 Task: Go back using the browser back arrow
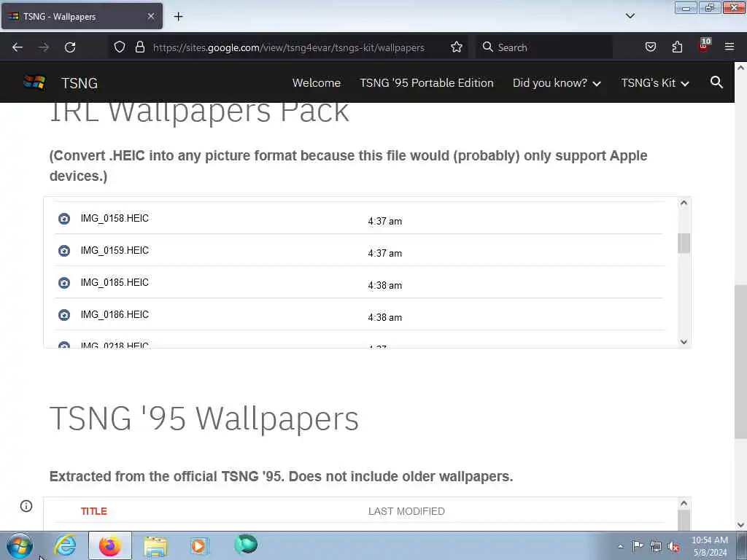tap(18, 47)
